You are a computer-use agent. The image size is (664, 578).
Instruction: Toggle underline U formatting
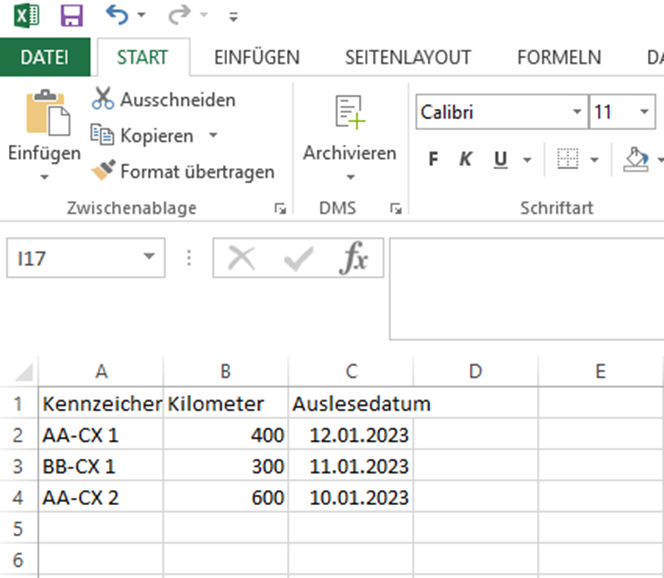[x=499, y=160]
